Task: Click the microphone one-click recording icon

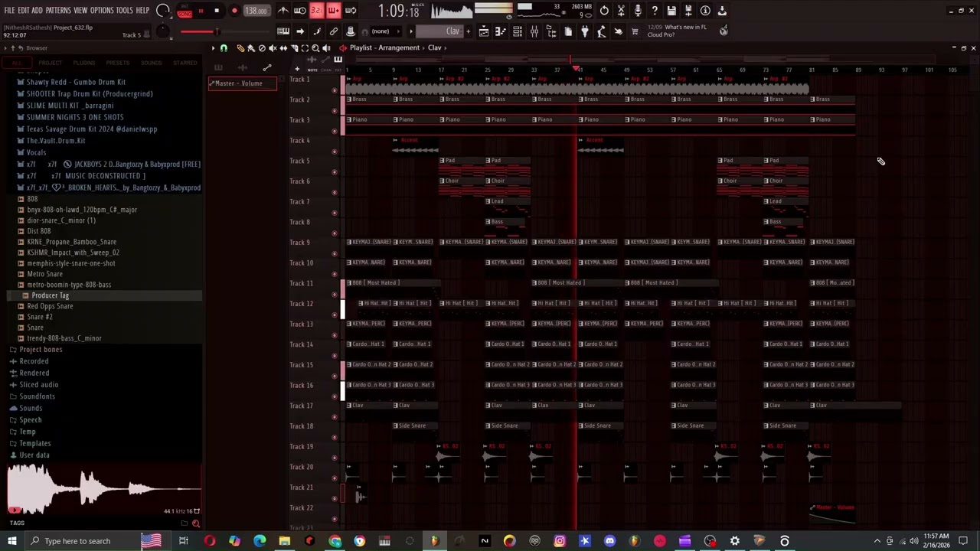Action: [638, 11]
